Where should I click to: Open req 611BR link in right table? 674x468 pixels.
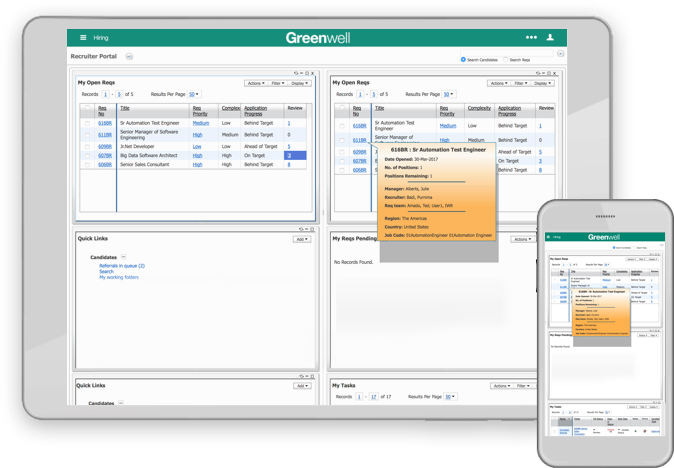(359, 140)
